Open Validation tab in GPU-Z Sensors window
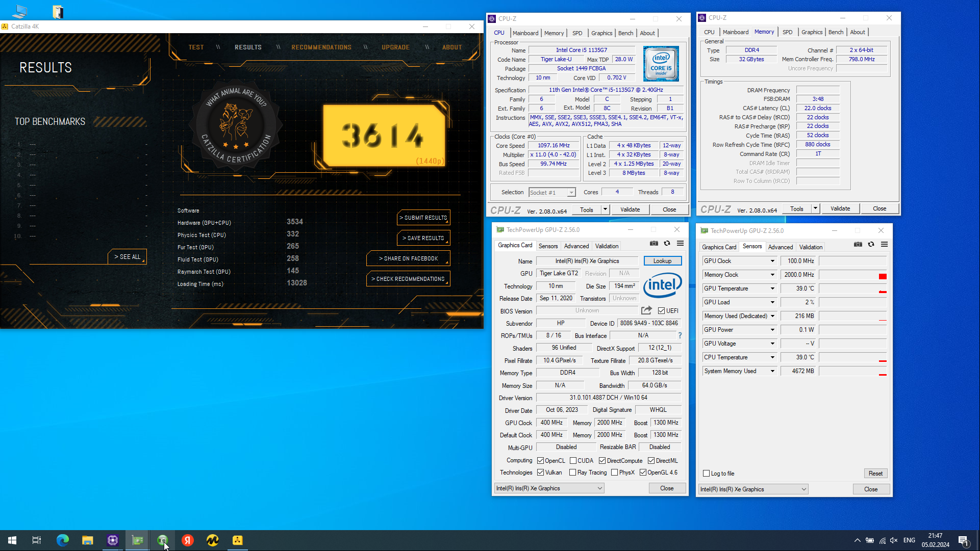Image resolution: width=980 pixels, height=551 pixels. [x=811, y=247]
